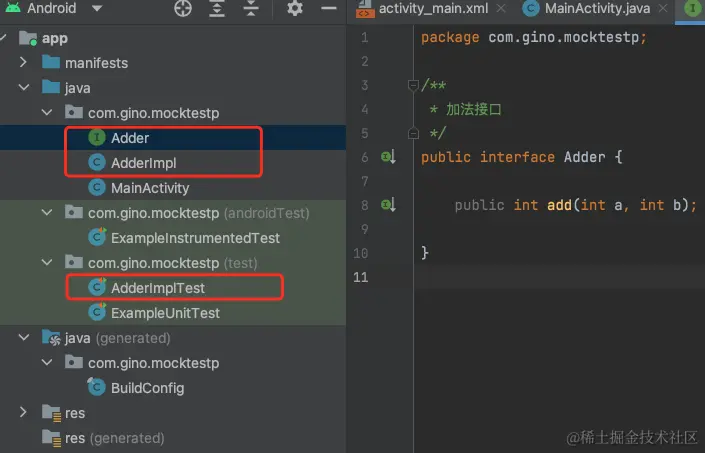The width and height of the screenshot is (705, 453).
Task: Click the test class icon beside ExampleUnitTest
Action: click(97, 312)
